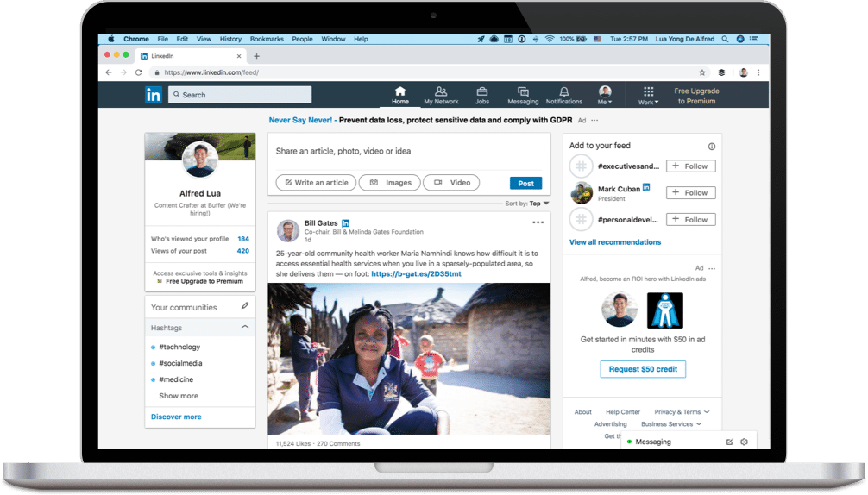The image size is (868, 495).
Task: Open the My Network icon
Action: click(x=441, y=91)
